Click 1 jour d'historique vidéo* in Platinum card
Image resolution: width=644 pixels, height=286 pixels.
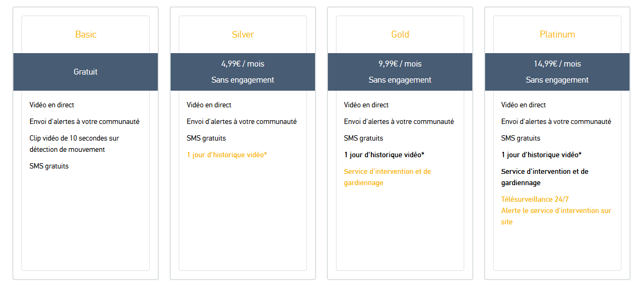tap(541, 155)
